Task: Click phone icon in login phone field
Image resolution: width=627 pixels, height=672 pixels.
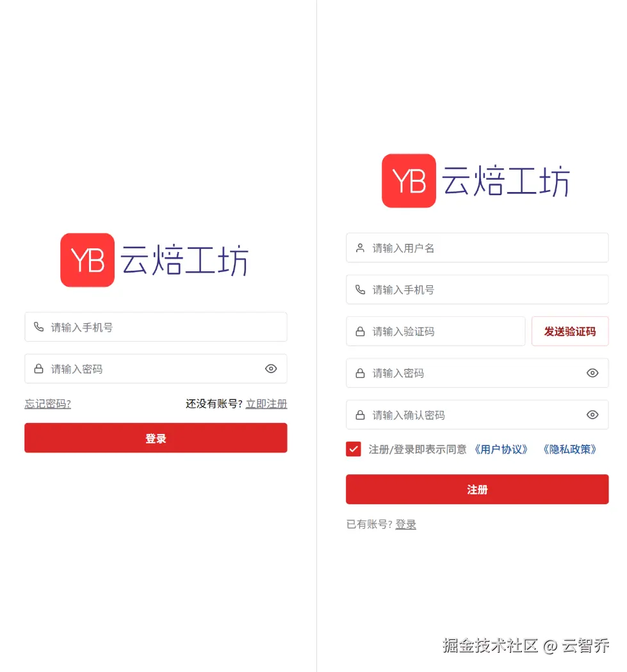Action: click(38, 327)
